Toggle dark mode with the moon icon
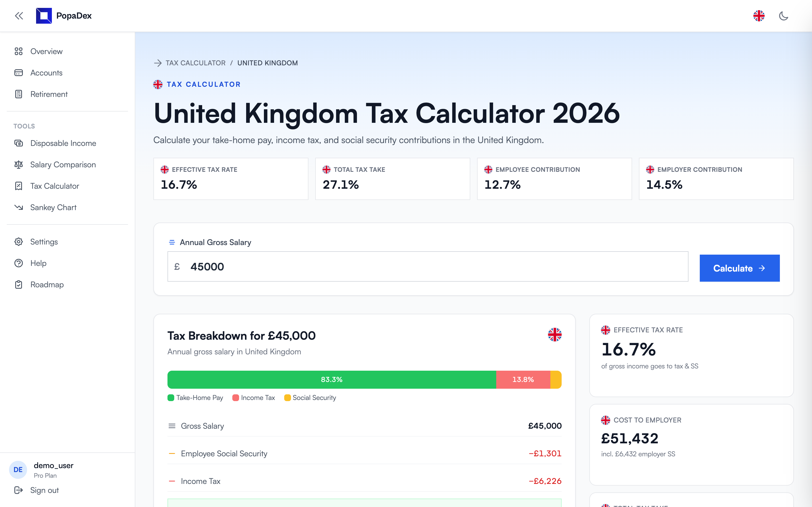Image resolution: width=812 pixels, height=507 pixels. (x=784, y=16)
